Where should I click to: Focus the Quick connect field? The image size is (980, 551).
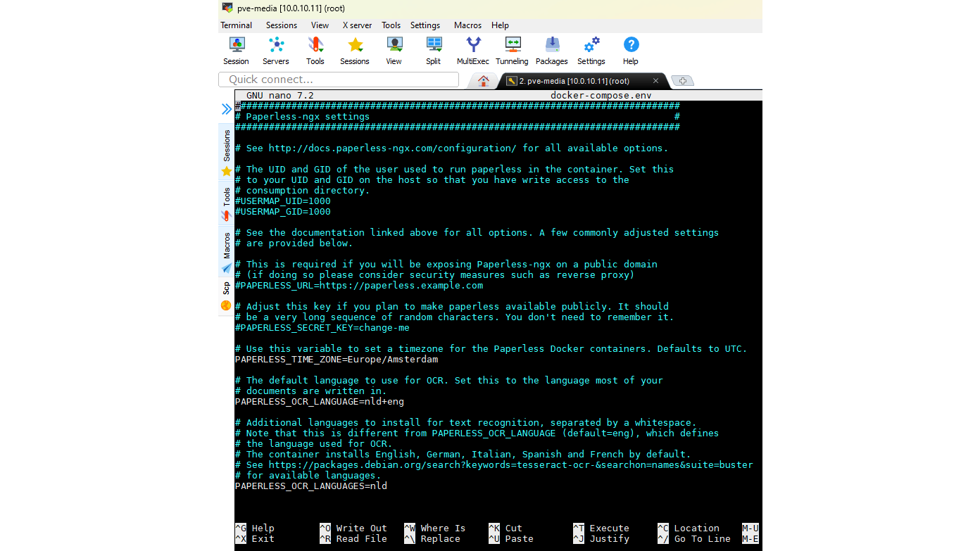(339, 80)
